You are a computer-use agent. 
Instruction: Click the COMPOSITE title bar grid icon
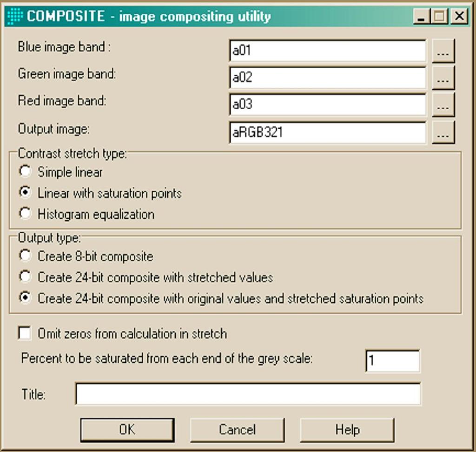(x=15, y=16)
